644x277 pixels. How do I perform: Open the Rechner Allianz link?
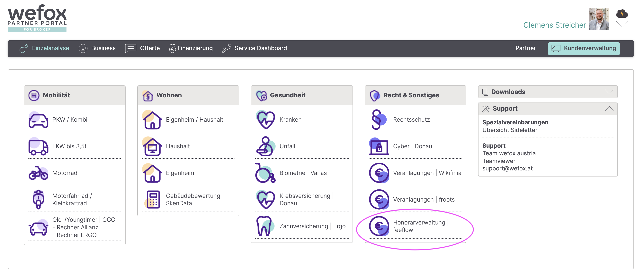pyautogui.click(x=75, y=227)
